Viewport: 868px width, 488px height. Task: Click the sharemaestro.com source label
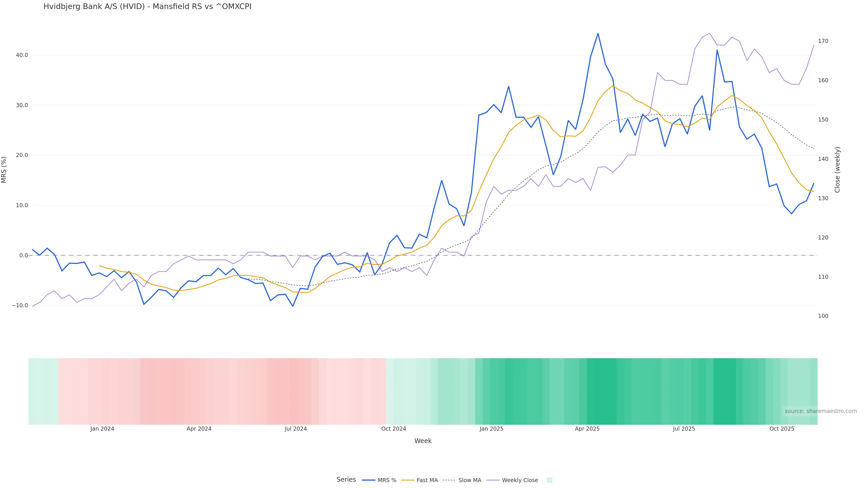(x=821, y=411)
